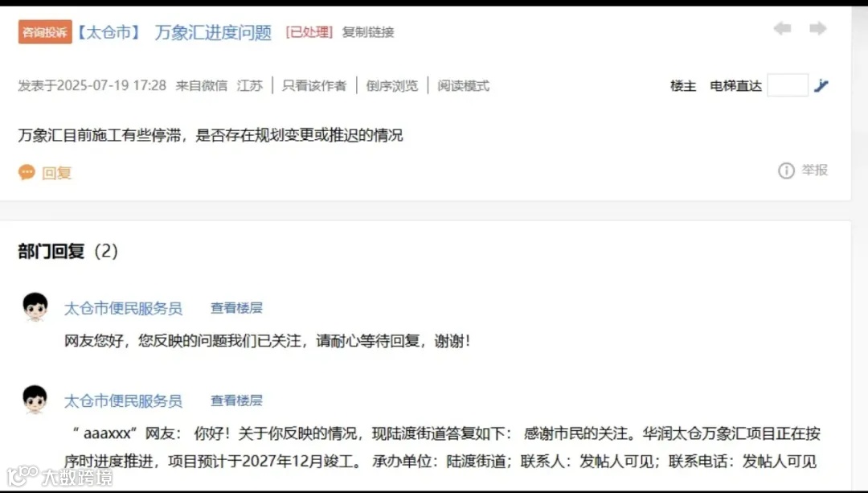This screenshot has height=493, width=868.
Task: Click the post date 发表于2025-07-19 17:28
Action: pyautogui.click(x=92, y=86)
